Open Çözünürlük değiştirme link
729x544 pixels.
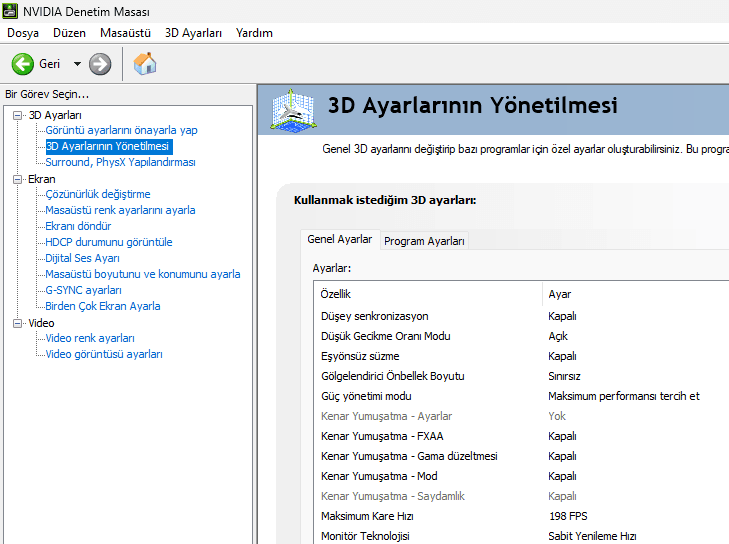(x=97, y=194)
